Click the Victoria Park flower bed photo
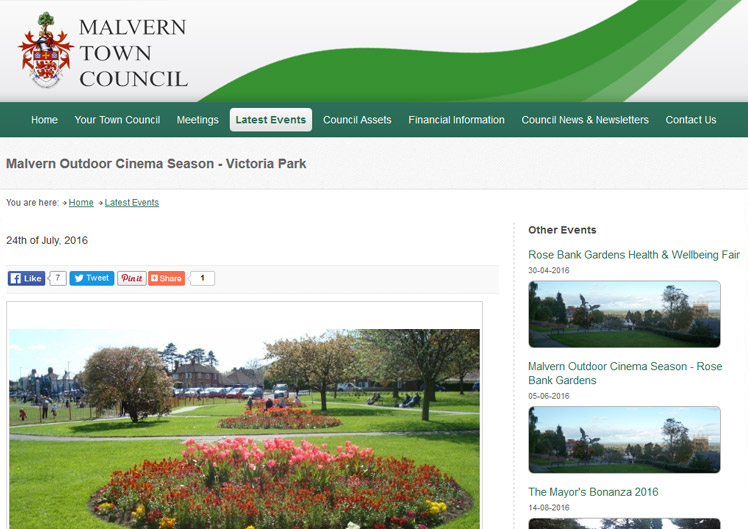 click(244, 428)
